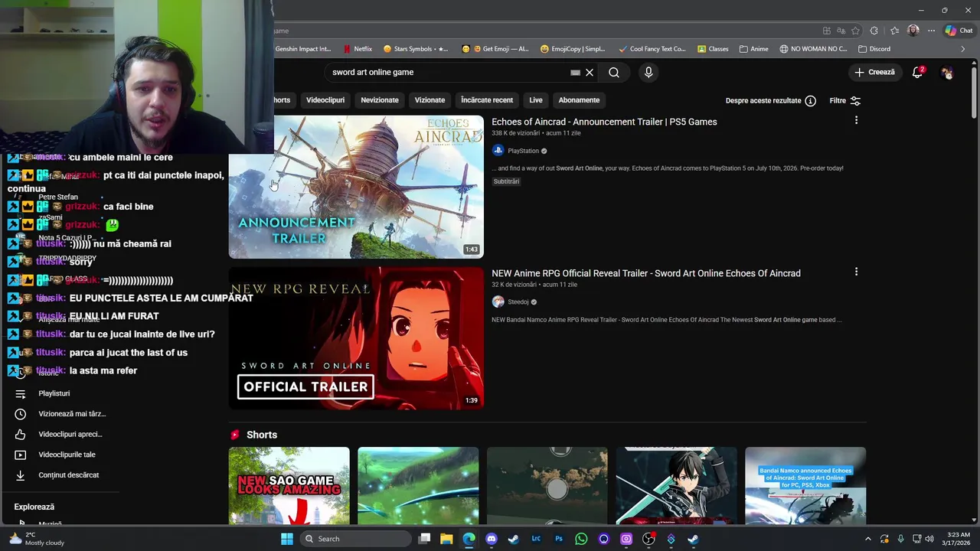Select the Videoclipuri filter chip

pos(325,100)
